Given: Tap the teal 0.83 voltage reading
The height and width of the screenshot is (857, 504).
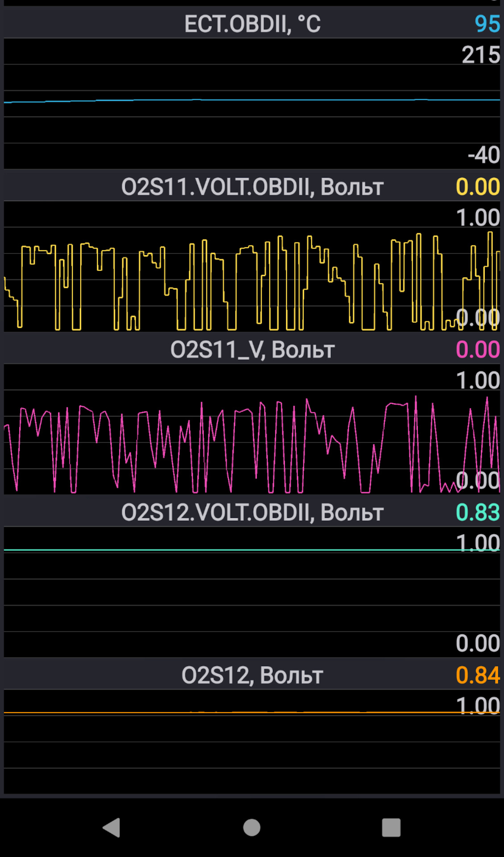Looking at the screenshot, I should point(477,512).
